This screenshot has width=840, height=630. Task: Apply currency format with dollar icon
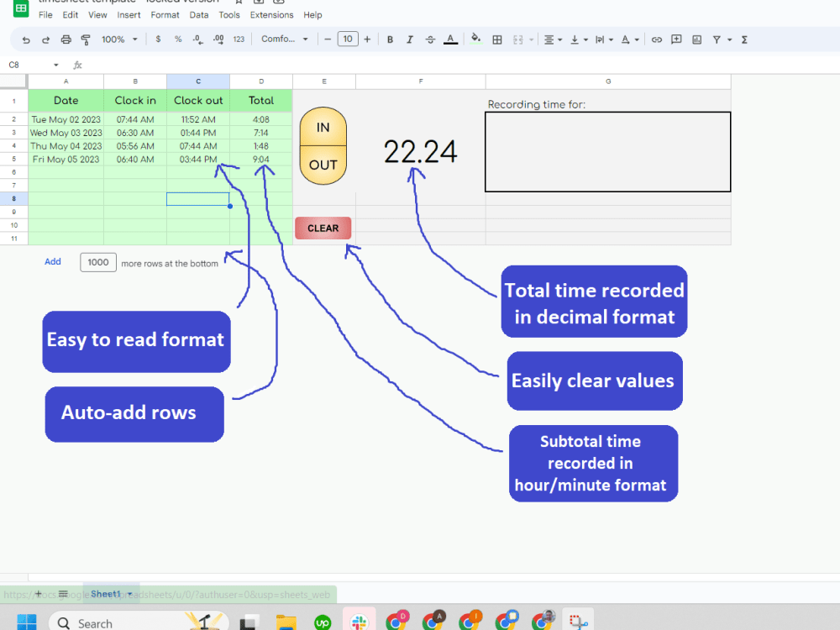[x=158, y=39]
